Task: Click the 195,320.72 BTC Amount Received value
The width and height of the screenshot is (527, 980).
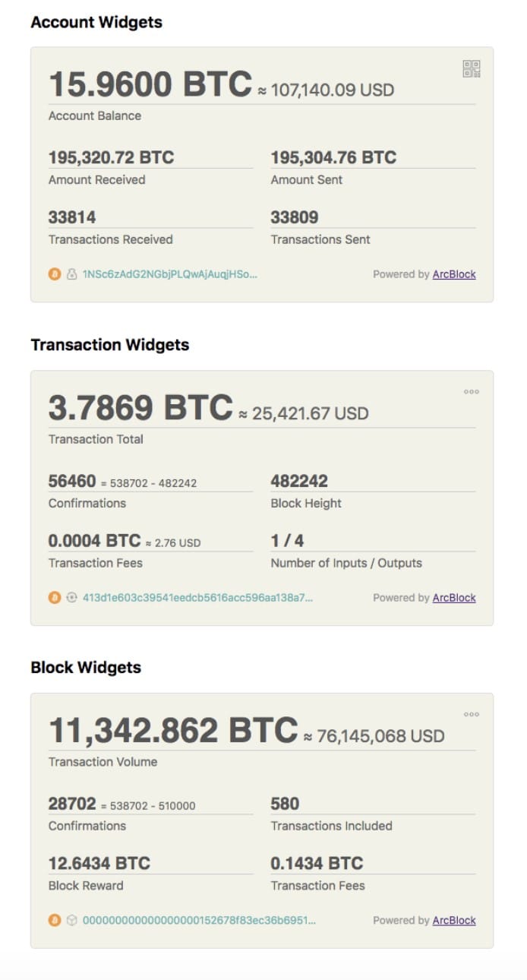Action: point(111,158)
